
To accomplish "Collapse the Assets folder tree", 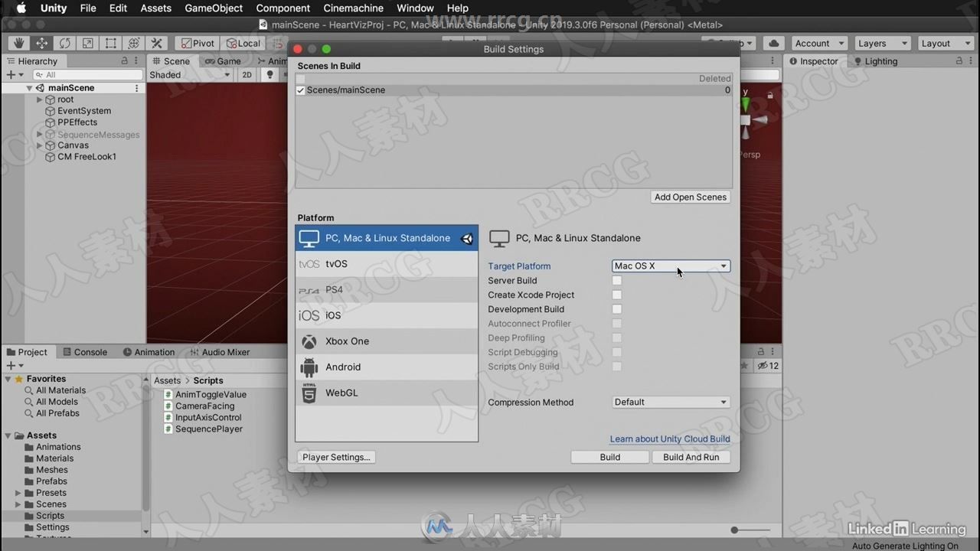I will point(8,435).
